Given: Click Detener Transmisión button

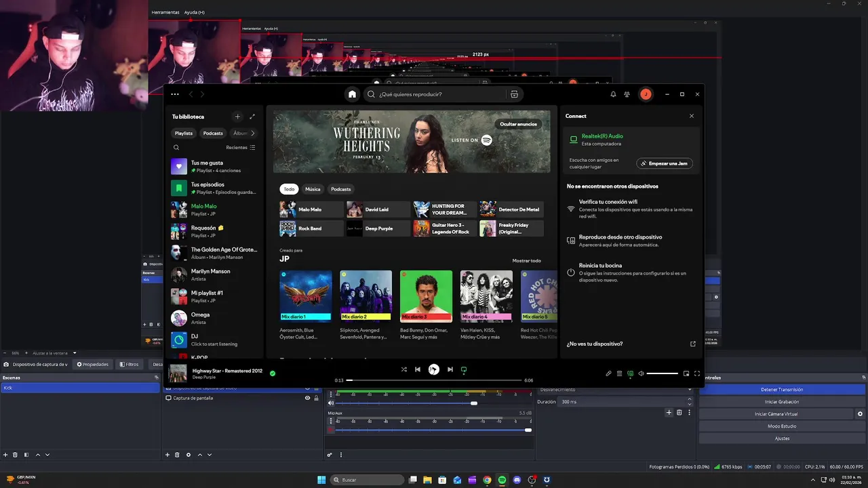Looking at the screenshot, I should click(x=782, y=390).
